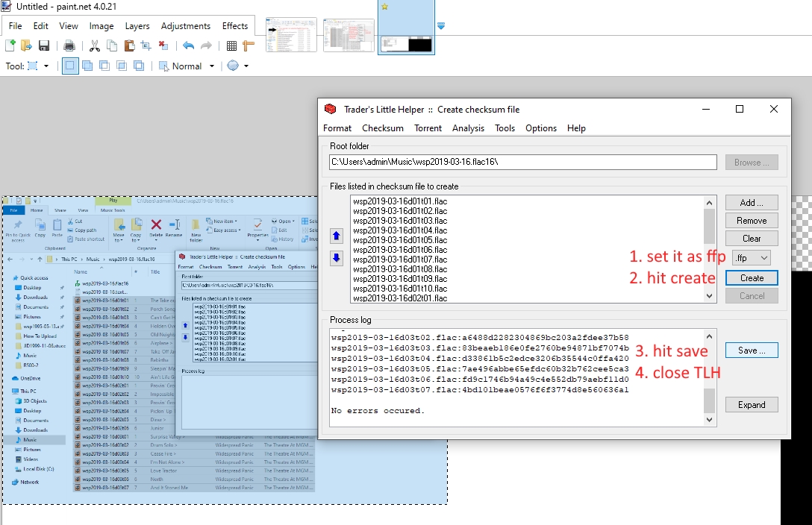The height and width of the screenshot is (525, 812).
Task: Select second open image thumbnail
Action: [x=349, y=34]
